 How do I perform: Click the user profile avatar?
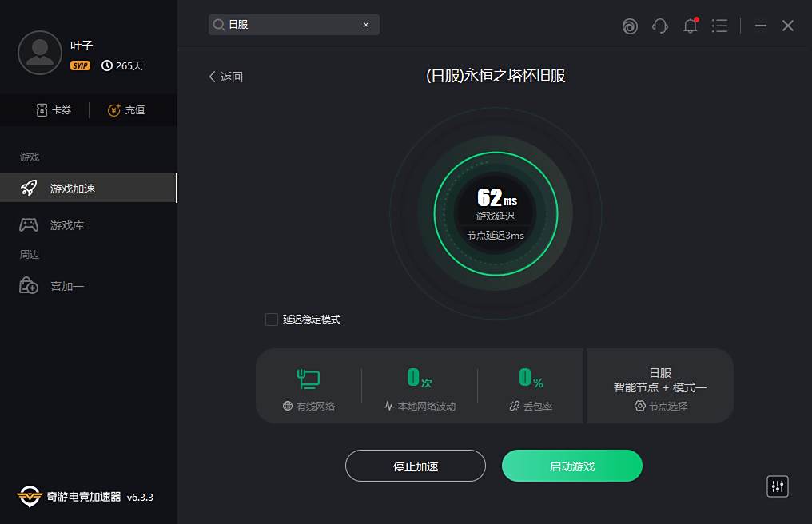[x=39, y=53]
